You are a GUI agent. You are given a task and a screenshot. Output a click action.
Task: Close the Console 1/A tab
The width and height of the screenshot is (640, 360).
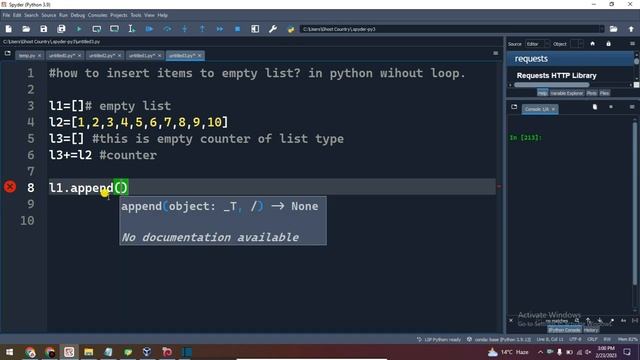553,109
